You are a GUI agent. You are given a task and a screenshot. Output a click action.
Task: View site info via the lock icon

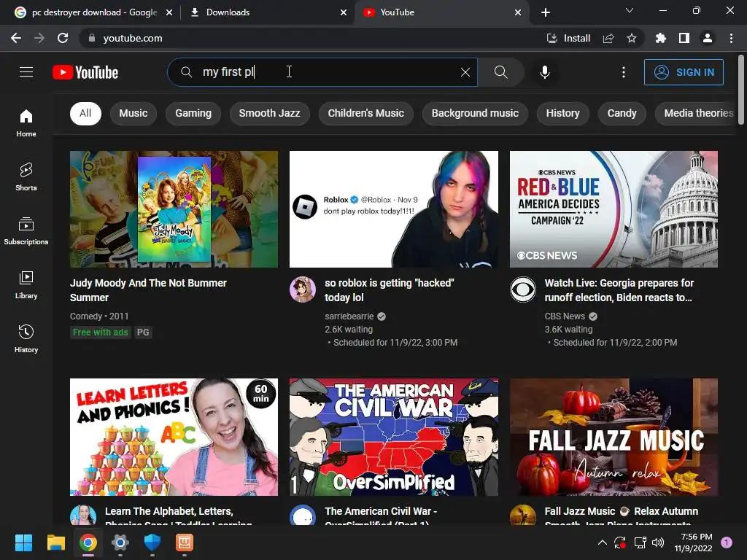(92, 38)
